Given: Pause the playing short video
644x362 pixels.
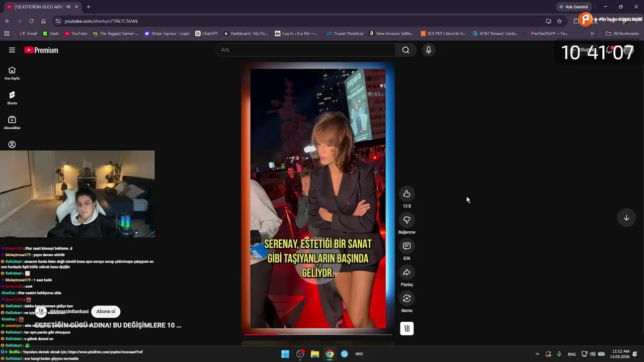Looking at the screenshot, I should (318, 199).
